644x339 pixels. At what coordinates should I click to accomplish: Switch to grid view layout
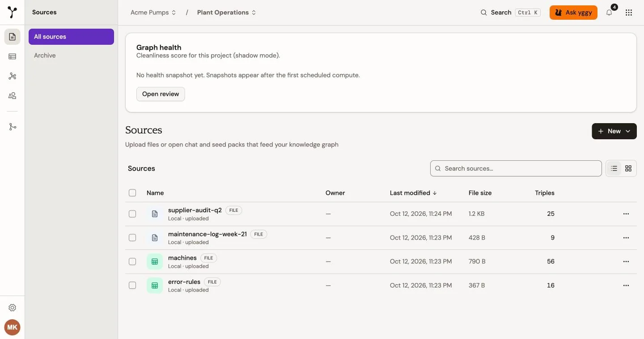click(x=628, y=168)
